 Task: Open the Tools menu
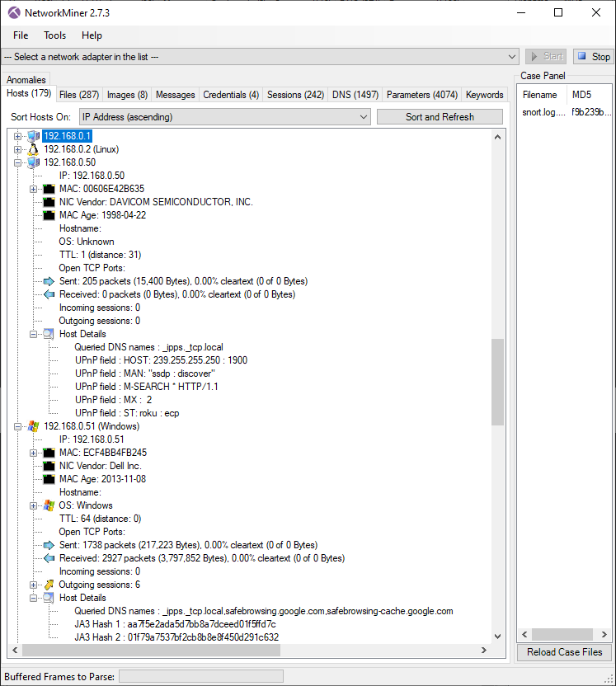[x=54, y=35]
